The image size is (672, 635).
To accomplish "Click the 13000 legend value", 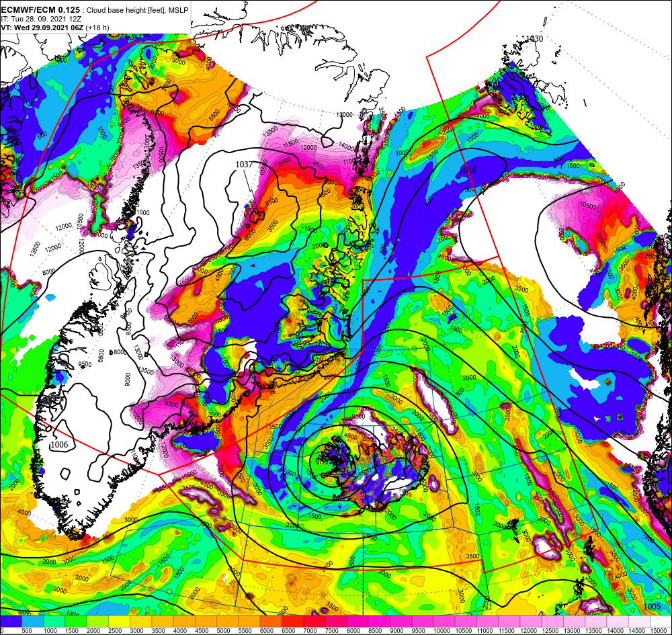I will coord(572,631).
